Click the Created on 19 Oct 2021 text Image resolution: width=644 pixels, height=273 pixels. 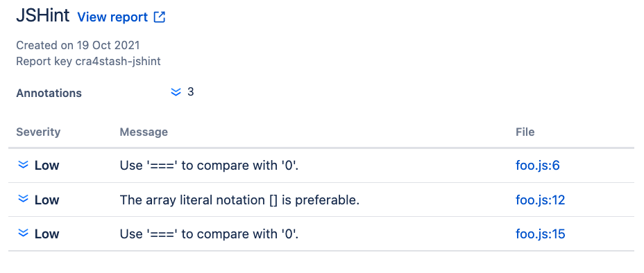pos(78,45)
